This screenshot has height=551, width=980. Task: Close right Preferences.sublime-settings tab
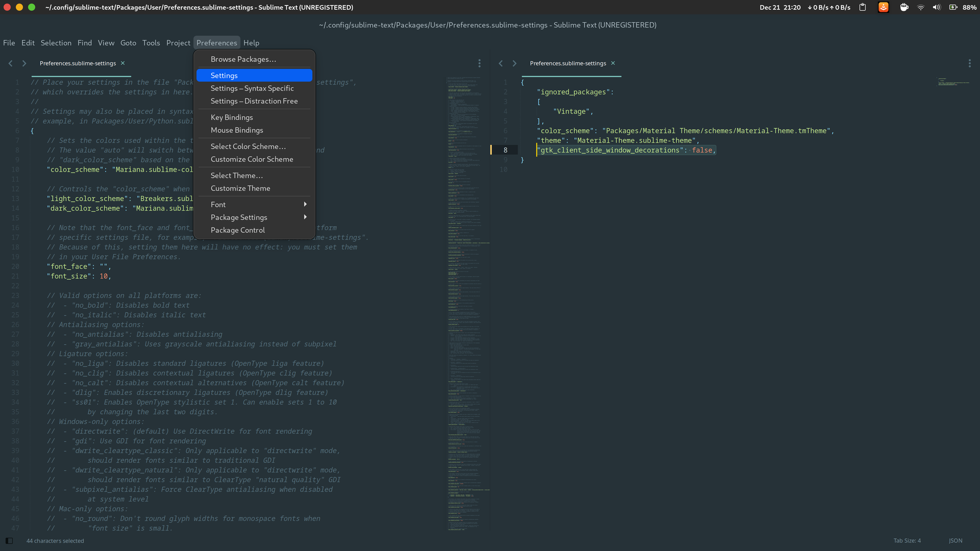coord(613,63)
